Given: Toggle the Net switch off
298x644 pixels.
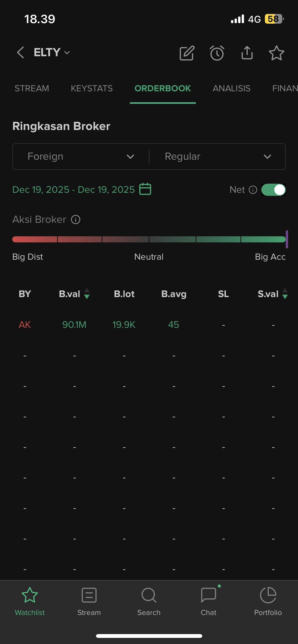Looking at the screenshot, I should pos(274,190).
